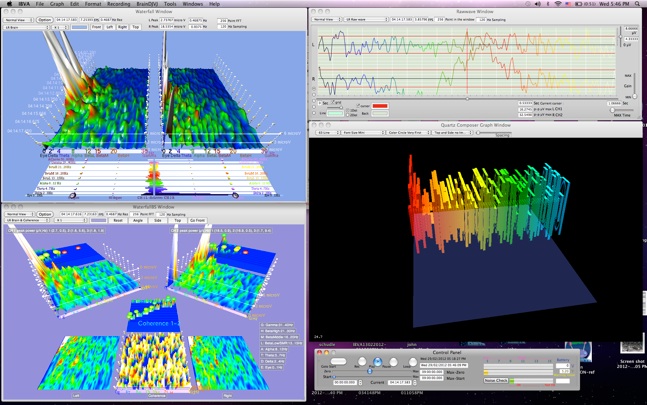Screen dimensions: 647x405
Task: Click the clock showing Wed 5:46 PM
Action: point(614,4)
